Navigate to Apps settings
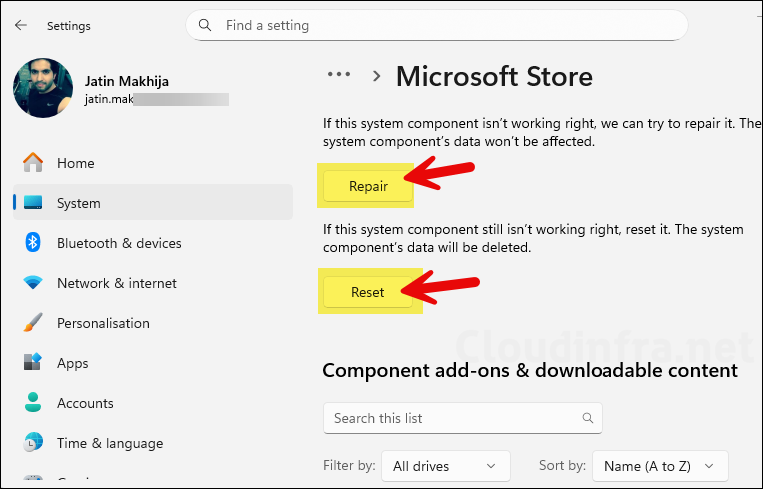 click(x=153, y=362)
